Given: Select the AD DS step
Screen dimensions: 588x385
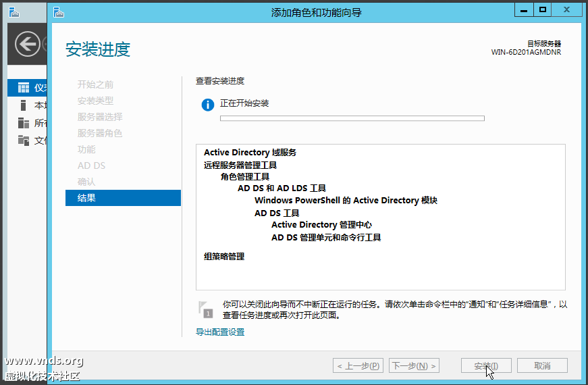Looking at the screenshot, I should [x=91, y=165].
